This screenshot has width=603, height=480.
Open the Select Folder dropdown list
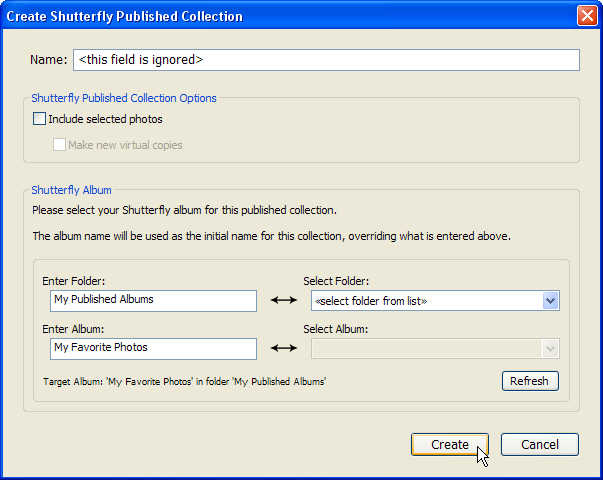pos(435,301)
